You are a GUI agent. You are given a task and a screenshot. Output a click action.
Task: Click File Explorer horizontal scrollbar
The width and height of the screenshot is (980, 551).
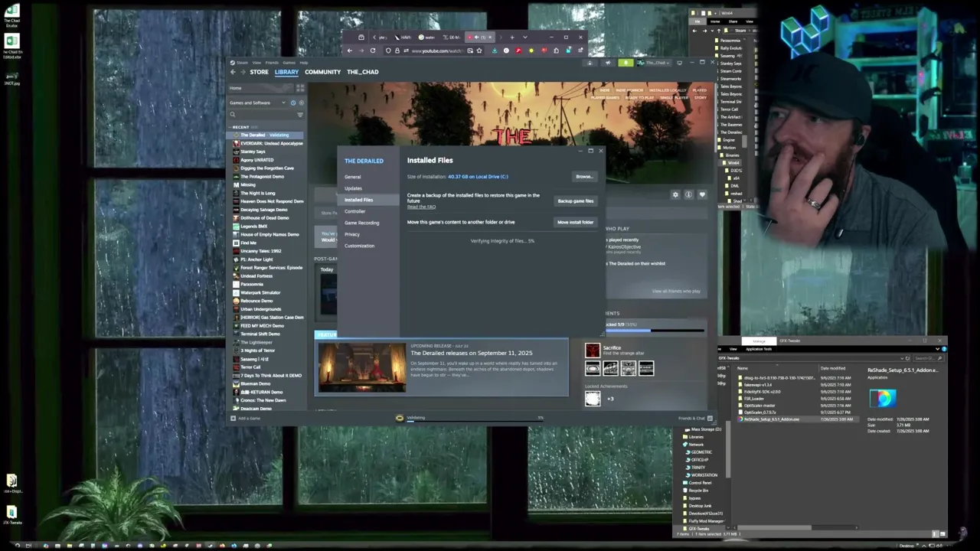tap(774, 527)
